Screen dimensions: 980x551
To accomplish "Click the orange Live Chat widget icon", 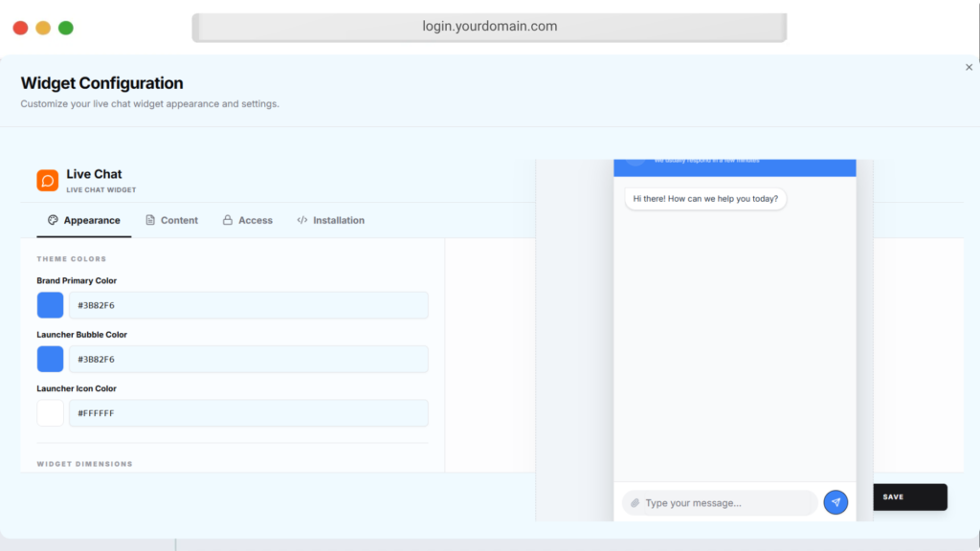I will pyautogui.click(x=48, y=180).
